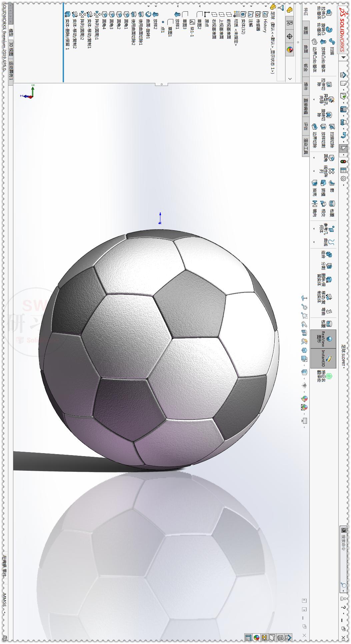351x644 pixels.
Task: Click the Undo arrow icon
Action: coord(343,135)
